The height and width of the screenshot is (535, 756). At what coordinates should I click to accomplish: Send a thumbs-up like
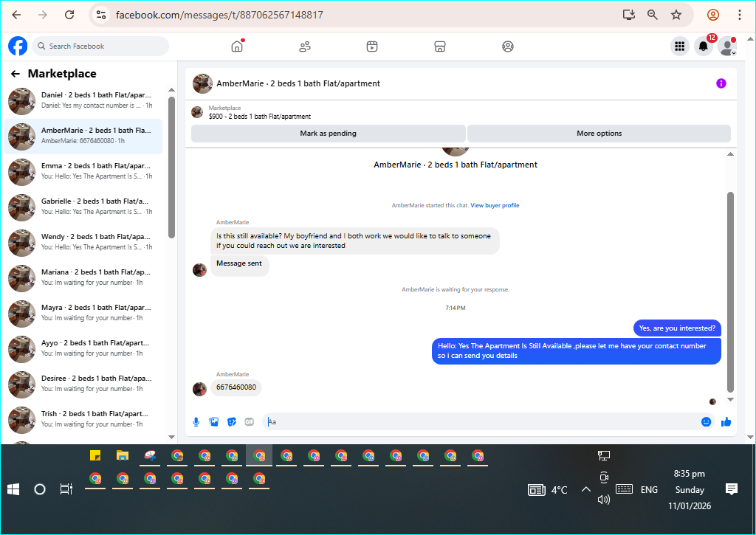click(726, 422)
